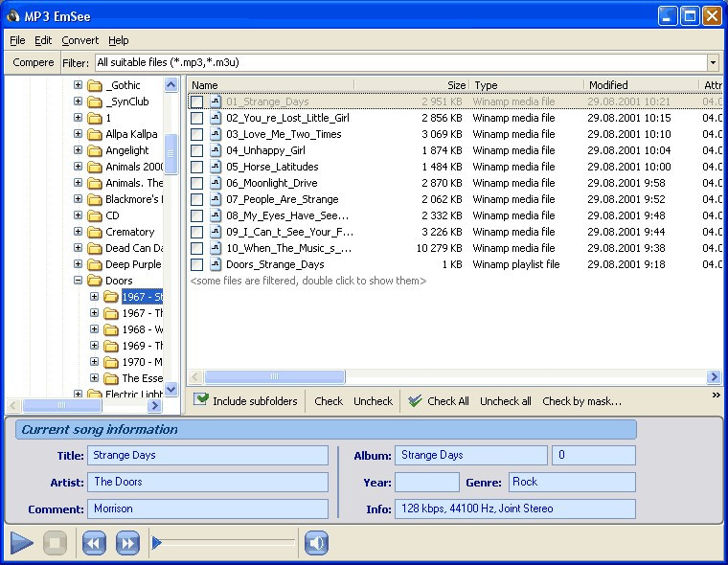The image size is (728, 565).
Task: Collapse the Doors folder tree node
Action: (x=78, y=280)
